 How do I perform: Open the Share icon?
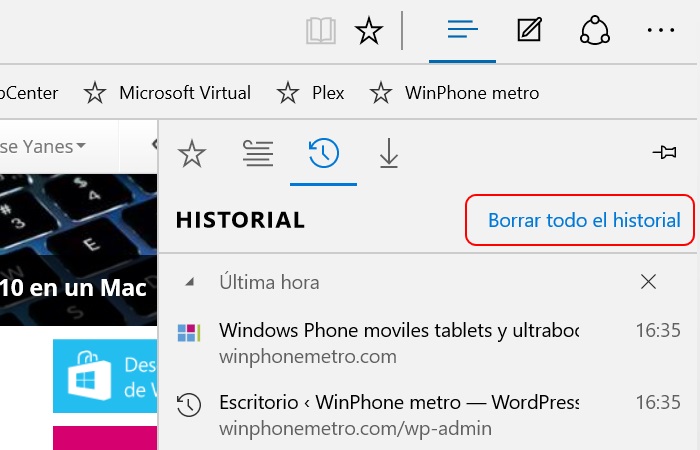[595, 30]
